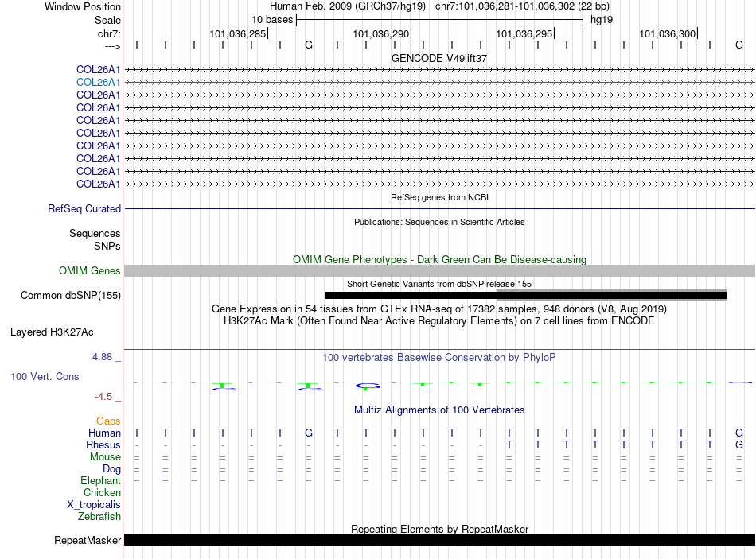Screen dimensions: 756x559
Task: Select the Rhesus alignment row label
Action: coord(103,444)
